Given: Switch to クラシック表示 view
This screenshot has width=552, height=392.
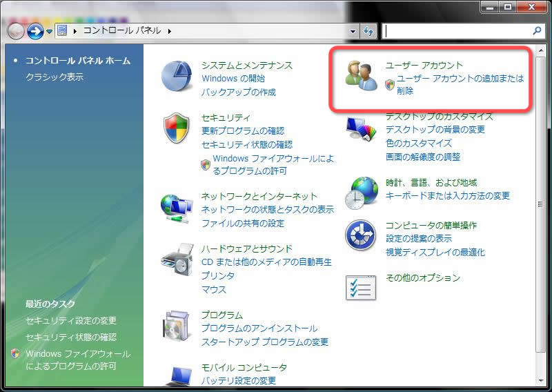Looking at the screenshot, I should (x=55, y=77).
